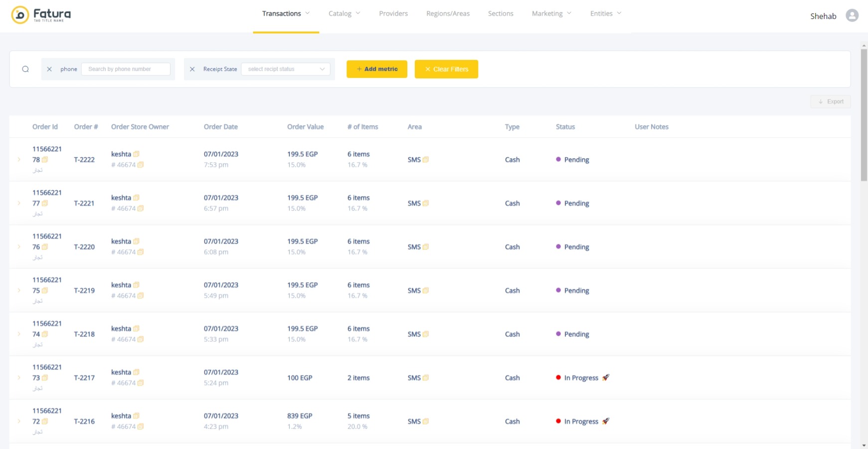Copy order id ending in 77
The width and height of the screenshot is (868, 449).
click(x=45, y=203)
